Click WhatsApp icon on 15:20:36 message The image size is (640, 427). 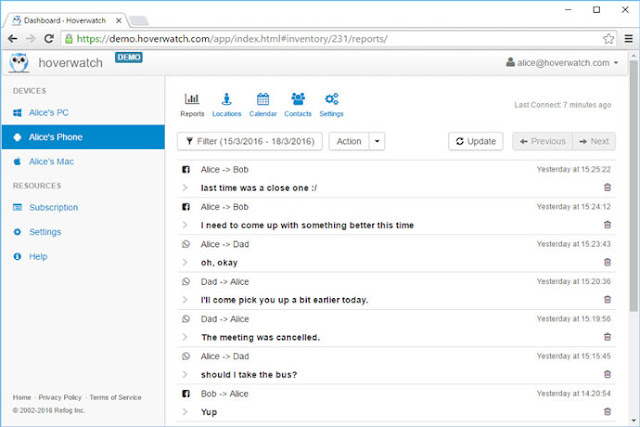[186, 281]
